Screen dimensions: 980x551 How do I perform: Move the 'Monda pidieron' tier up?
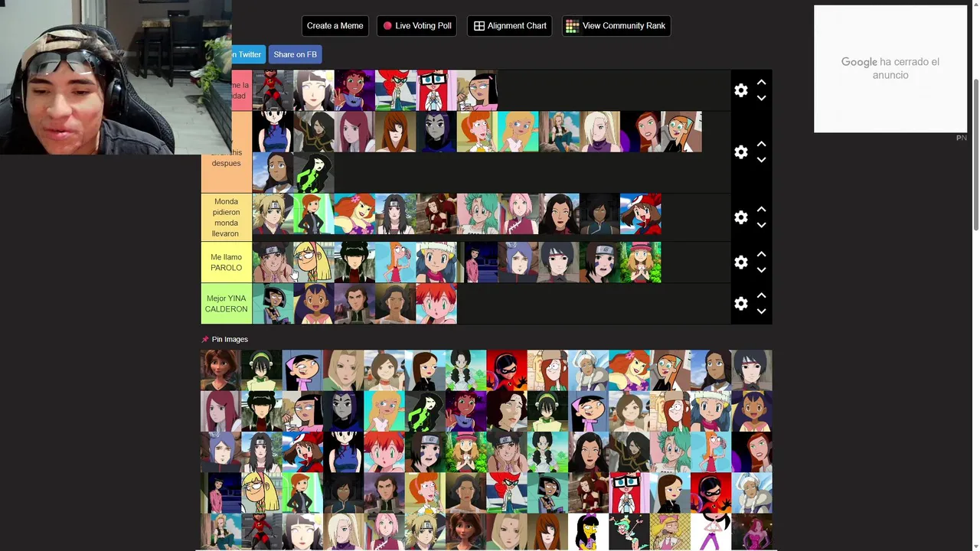click(761, 209)
